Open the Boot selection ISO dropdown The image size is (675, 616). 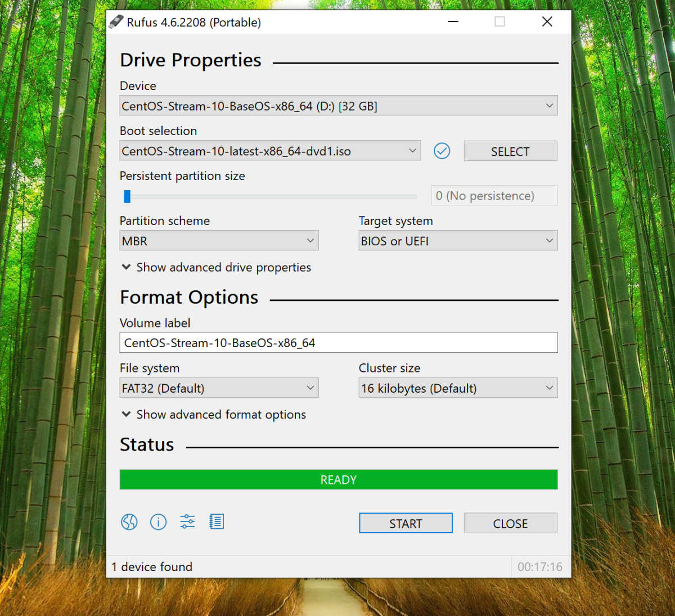point(270,151)
